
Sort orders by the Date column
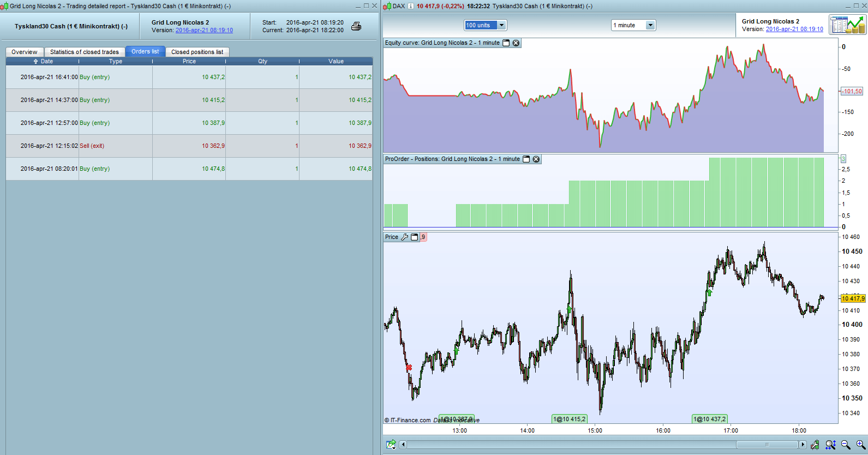[x=43, y=61]
